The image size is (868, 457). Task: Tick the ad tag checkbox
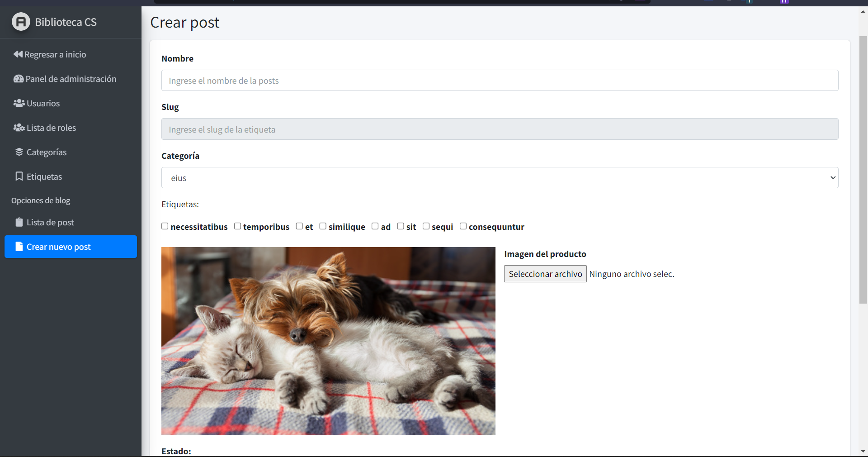[x=375, y=226]
